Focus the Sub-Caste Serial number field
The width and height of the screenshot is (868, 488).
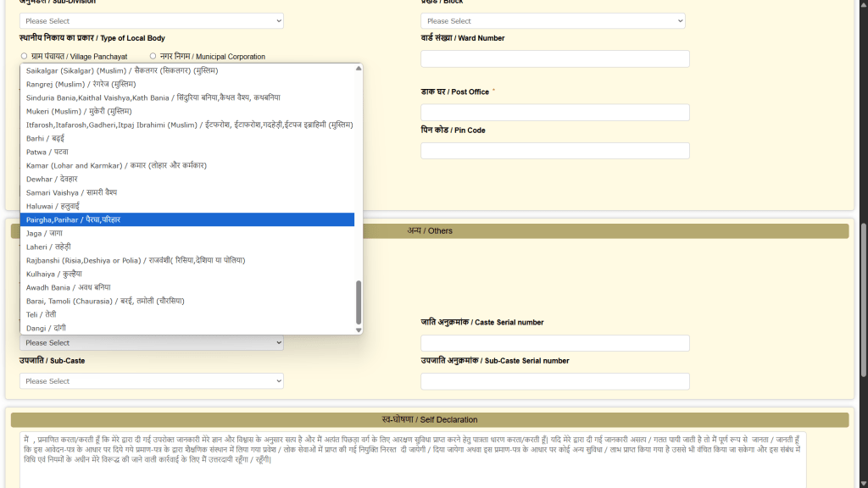[x=555, y=380]
